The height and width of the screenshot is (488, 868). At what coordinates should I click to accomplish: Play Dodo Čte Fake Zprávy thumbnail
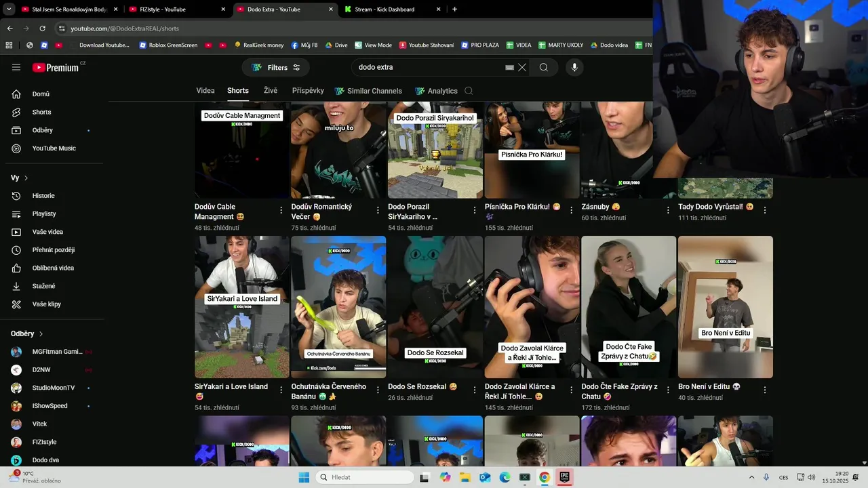coord(629,307)
